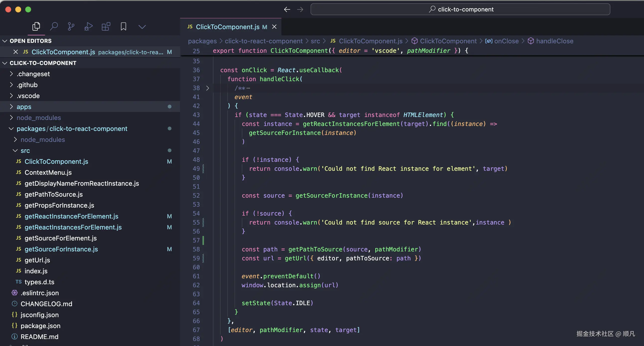This screenshot has height=346, width=644.
Task: Open the Bookmarks view icon
Action: [123, 26]
